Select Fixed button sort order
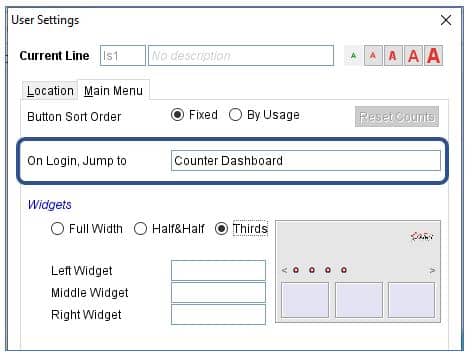The height and width of the screenshot is (360, 474). [194, 115]
